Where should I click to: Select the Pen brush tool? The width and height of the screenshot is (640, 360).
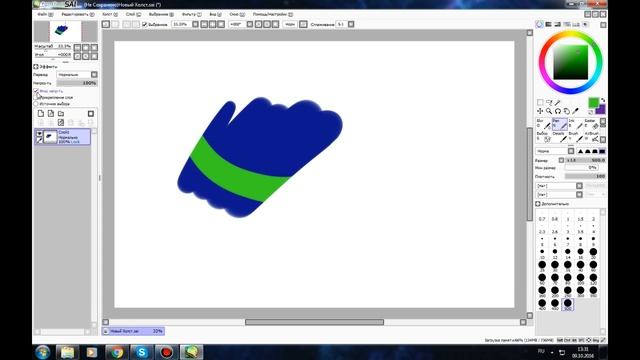pos(560,124)
